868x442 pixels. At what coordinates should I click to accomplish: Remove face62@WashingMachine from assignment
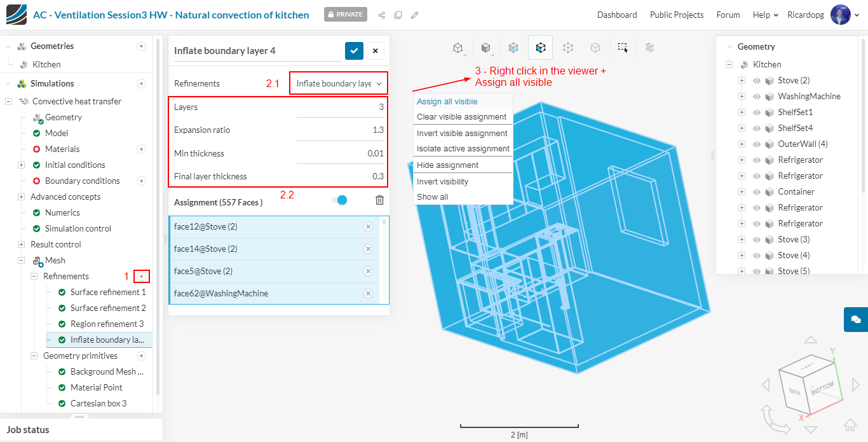(368, 294)
